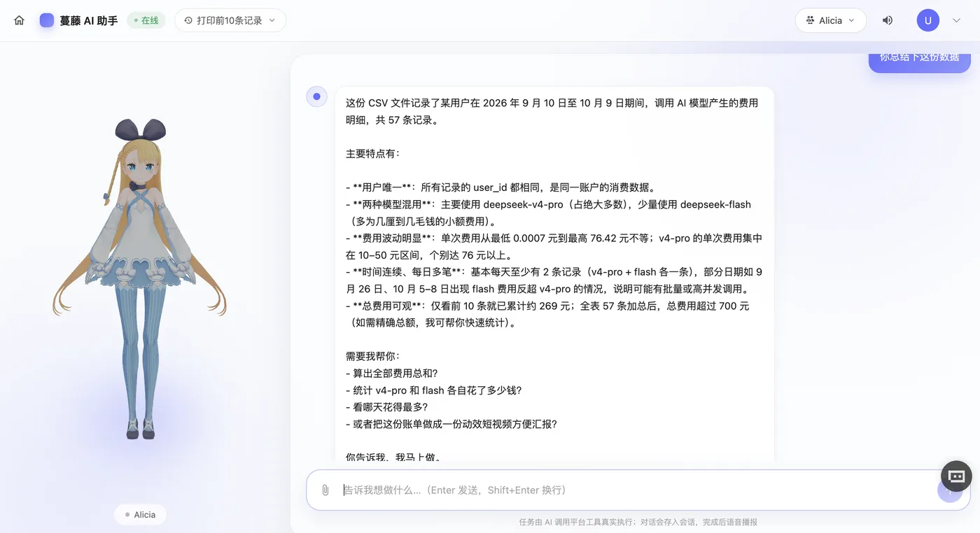The height and width of the screenshot is (533, 980).
Task: Click the 统计 v4-pro 和 flash suggestion line
Action: click(x=433, y=390)
